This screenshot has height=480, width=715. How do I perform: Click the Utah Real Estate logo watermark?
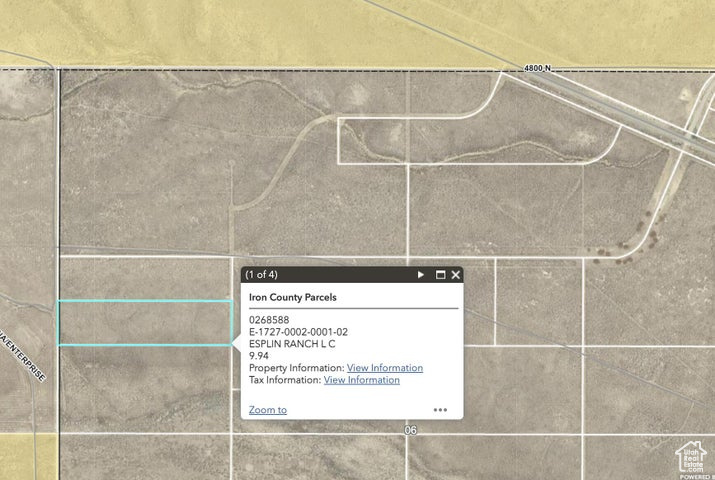click(x=690, y=456)
